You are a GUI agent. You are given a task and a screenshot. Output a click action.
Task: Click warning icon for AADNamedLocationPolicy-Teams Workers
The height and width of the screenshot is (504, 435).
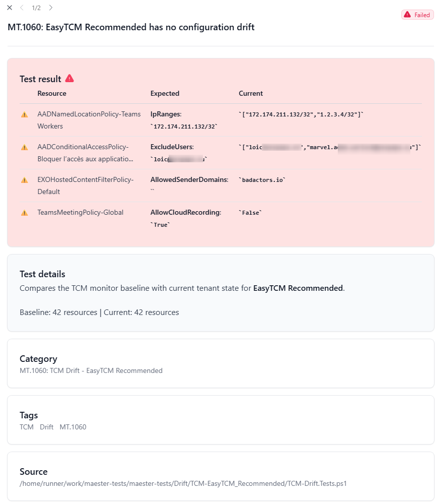(24, 114)
